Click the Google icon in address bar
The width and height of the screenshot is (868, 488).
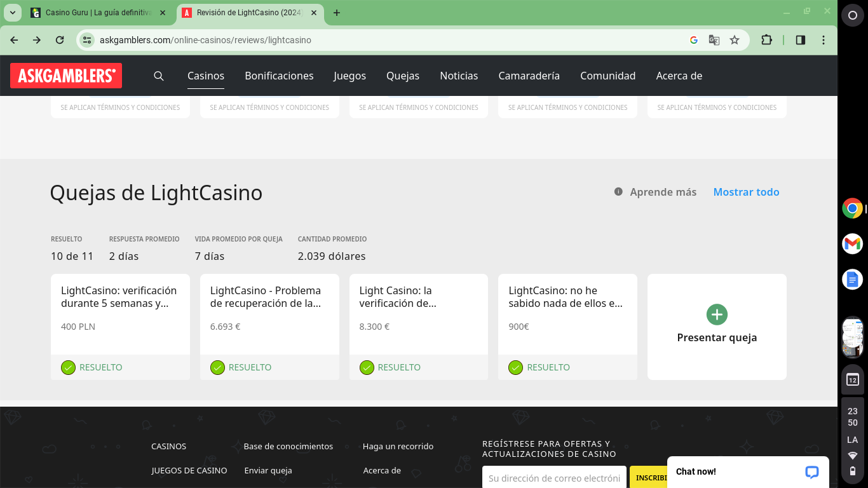694,40
